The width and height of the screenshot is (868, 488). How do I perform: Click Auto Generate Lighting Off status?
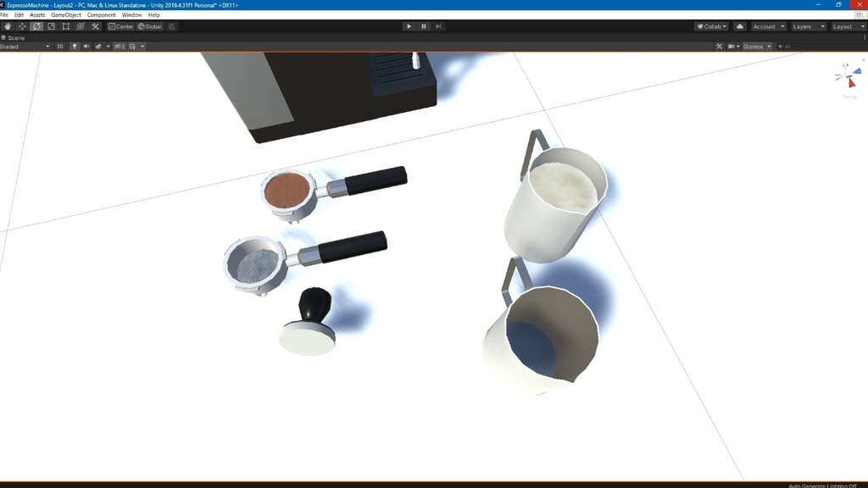822,485
